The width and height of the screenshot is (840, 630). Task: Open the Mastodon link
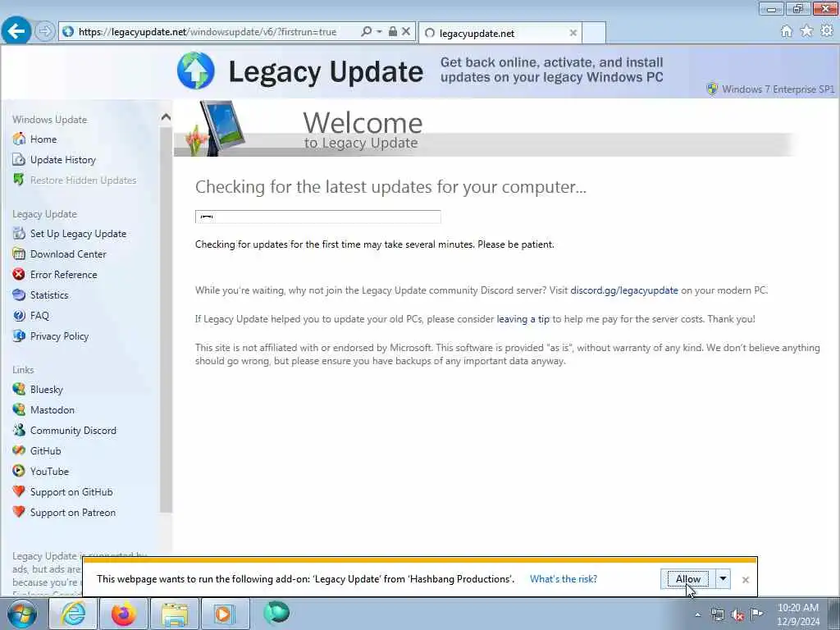click(52, 410)
